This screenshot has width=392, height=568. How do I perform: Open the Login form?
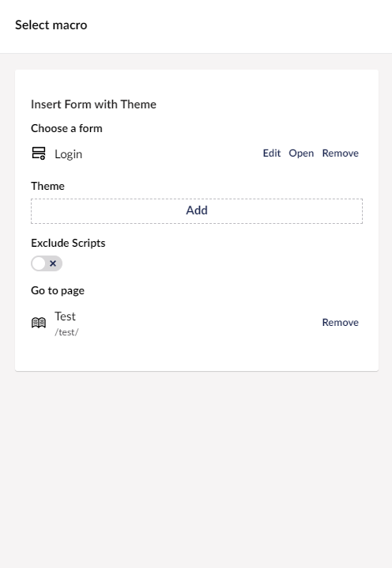point(301,153)
